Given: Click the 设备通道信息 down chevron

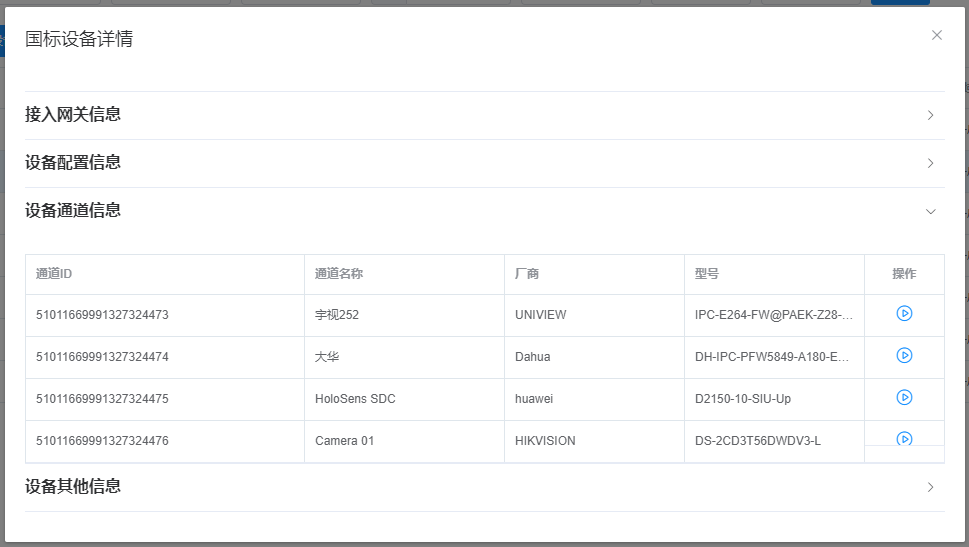Looking at the screenshot, I should coord(931,211).
